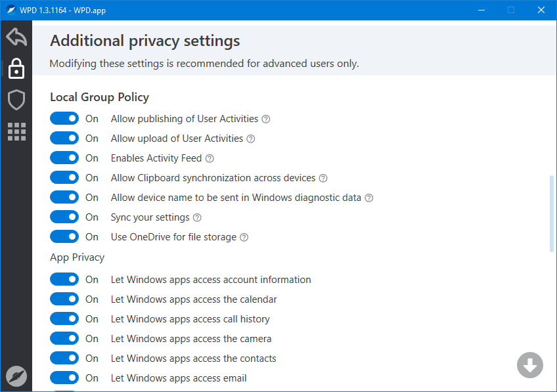The height and width of the screenshot is (392, 557).
Task: Turn off Sync your settings switch
Action: 64,217
